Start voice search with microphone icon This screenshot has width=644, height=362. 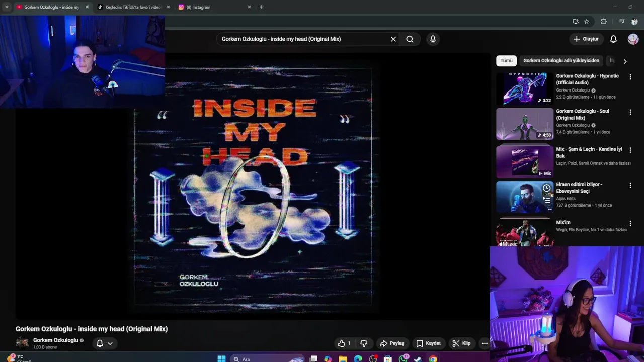433,39
